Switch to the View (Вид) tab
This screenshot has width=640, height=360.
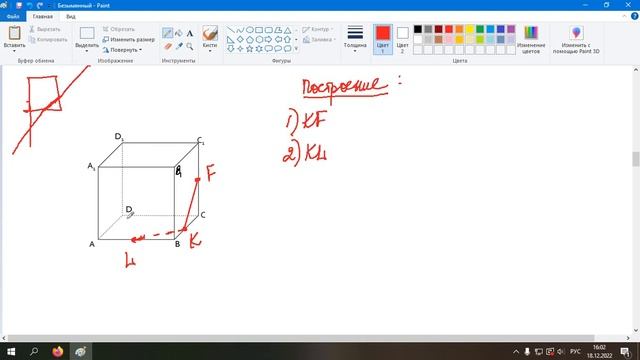(71, 16)
